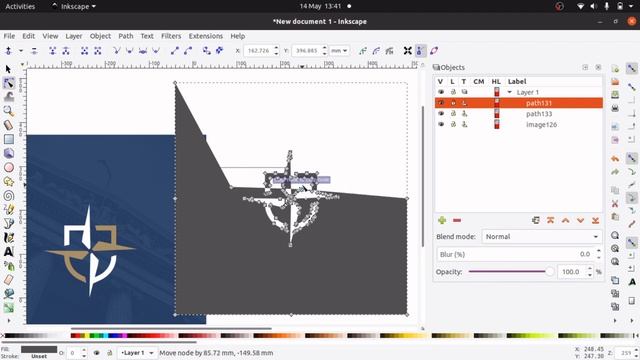Select the 3D box tool

(x=8, y=153)
